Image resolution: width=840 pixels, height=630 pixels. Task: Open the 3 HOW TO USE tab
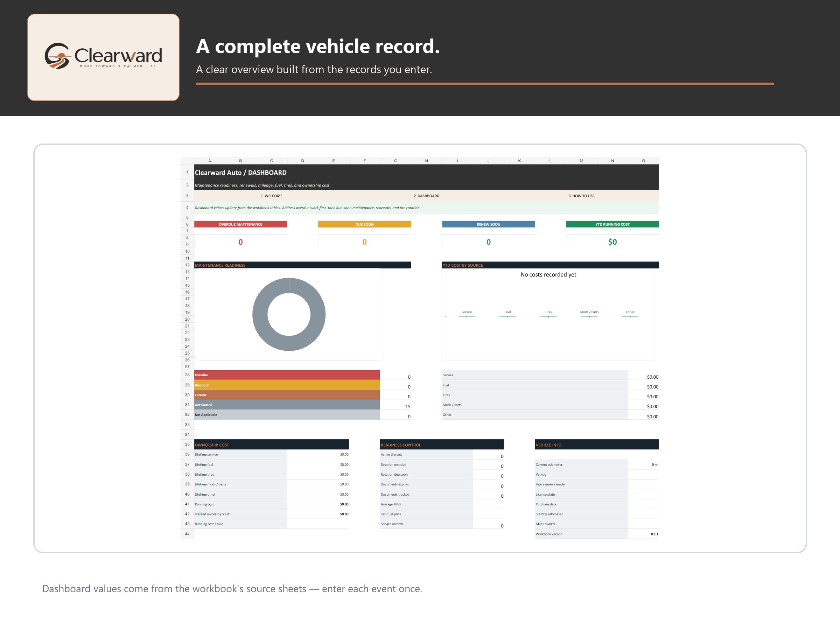pos(581,196)
